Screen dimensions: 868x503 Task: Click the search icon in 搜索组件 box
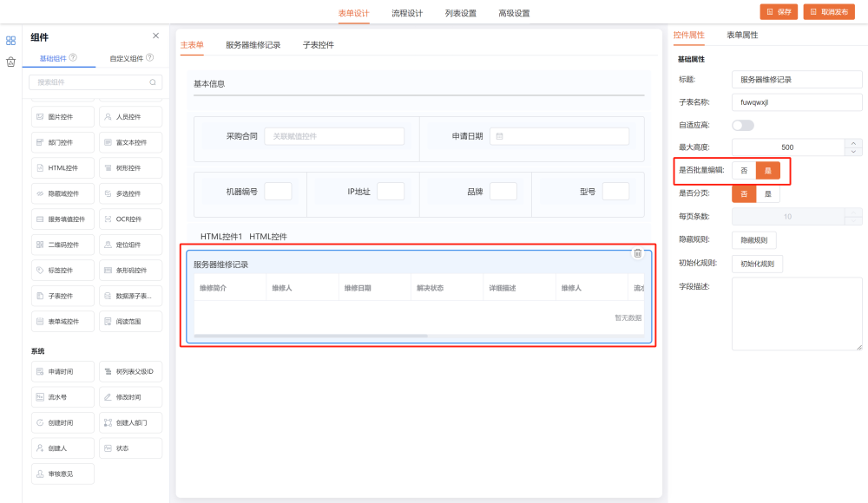153,82
